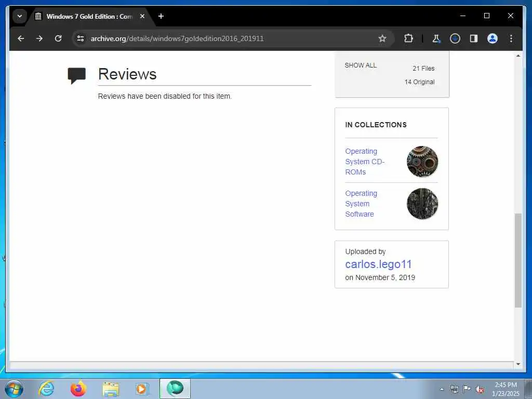Screen dimensions: 532x399
Task: Click SHOW ALL files link
Action: tap(361, 65)
